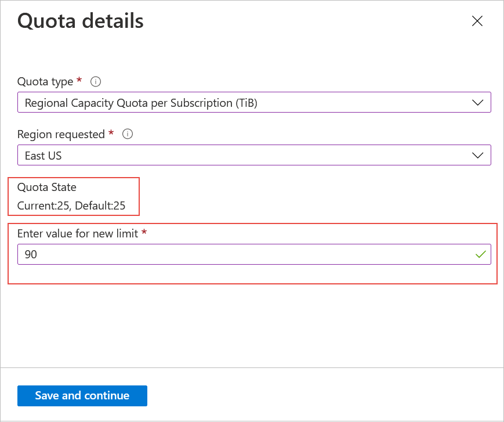
Task: Click the Current:25, Default:25 text
Action: [x=71, y=205]
